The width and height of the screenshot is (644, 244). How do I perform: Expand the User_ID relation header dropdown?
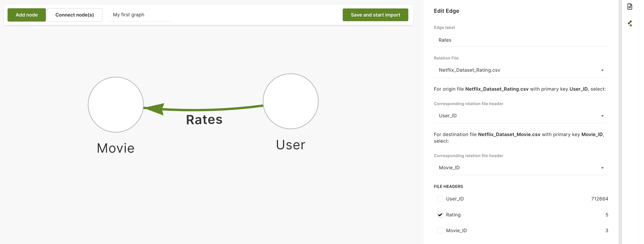521,116
